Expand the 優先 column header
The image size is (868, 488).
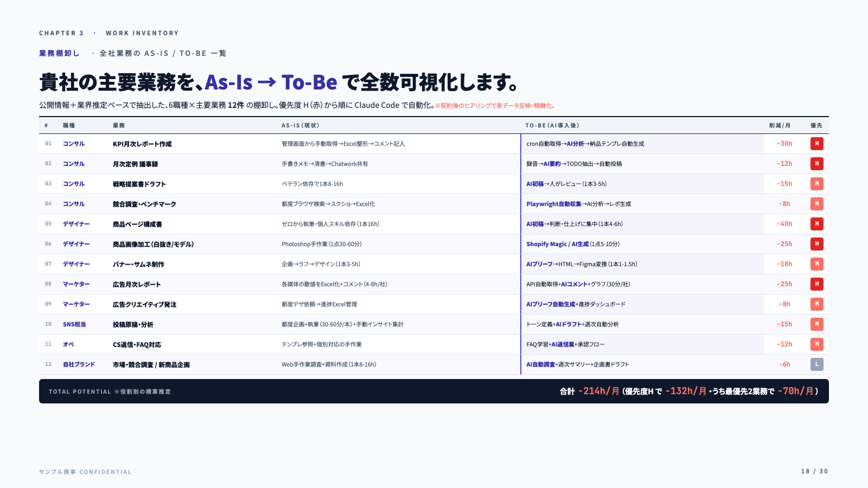(x=816, y=125)
